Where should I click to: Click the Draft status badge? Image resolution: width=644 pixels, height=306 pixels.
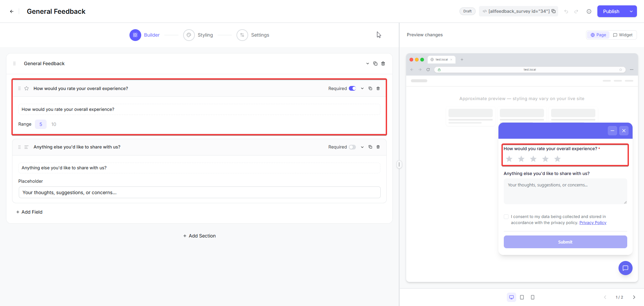tap(467, 11)
